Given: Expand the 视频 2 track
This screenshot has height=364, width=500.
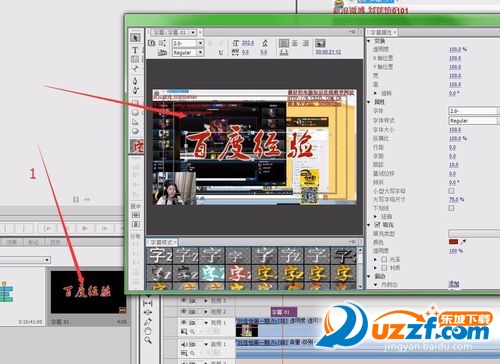Looking at the screenshot, I should click(206, 311).
